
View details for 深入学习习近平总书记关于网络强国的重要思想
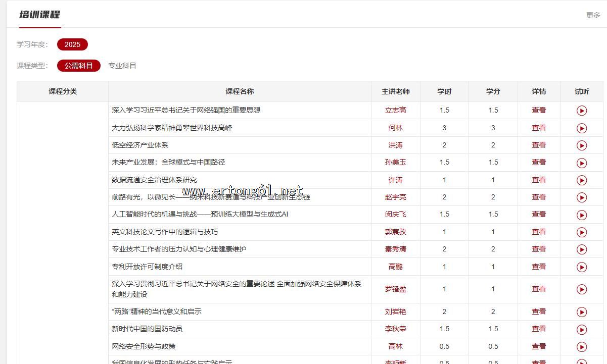tap(539, 110)
